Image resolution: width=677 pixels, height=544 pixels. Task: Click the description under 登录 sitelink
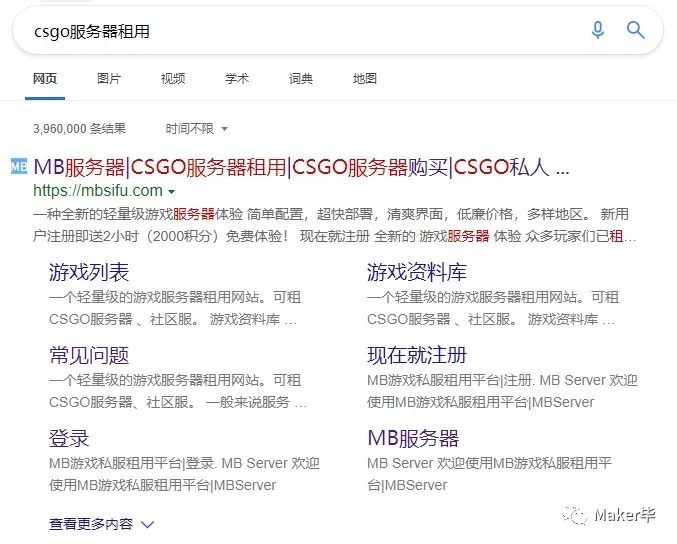click(x=184, y=474)
